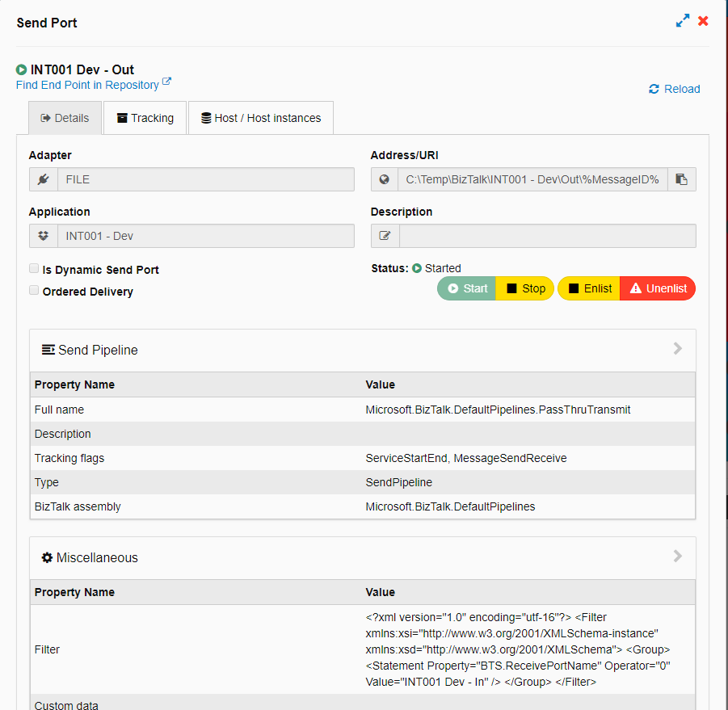Viewport: 728px width, 710px height.
Task: Click the green started icon beside INT001 Dev - Out
Action: 21,69
